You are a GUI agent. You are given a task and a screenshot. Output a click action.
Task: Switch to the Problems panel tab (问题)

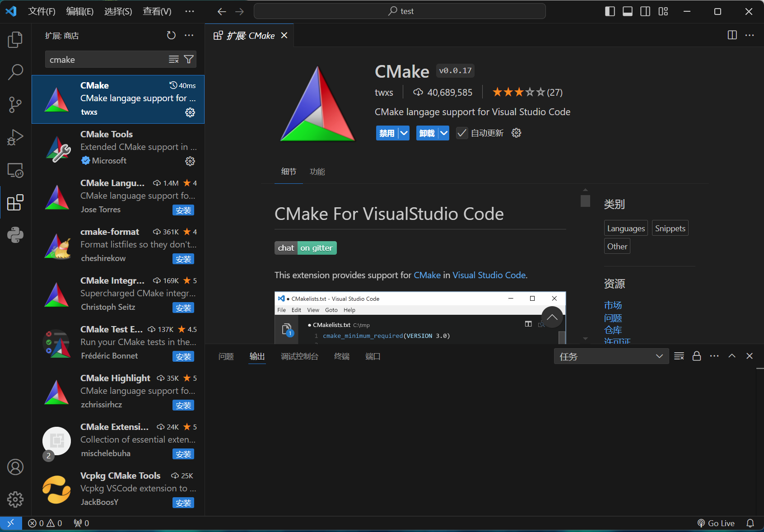[x=226, y=356]
